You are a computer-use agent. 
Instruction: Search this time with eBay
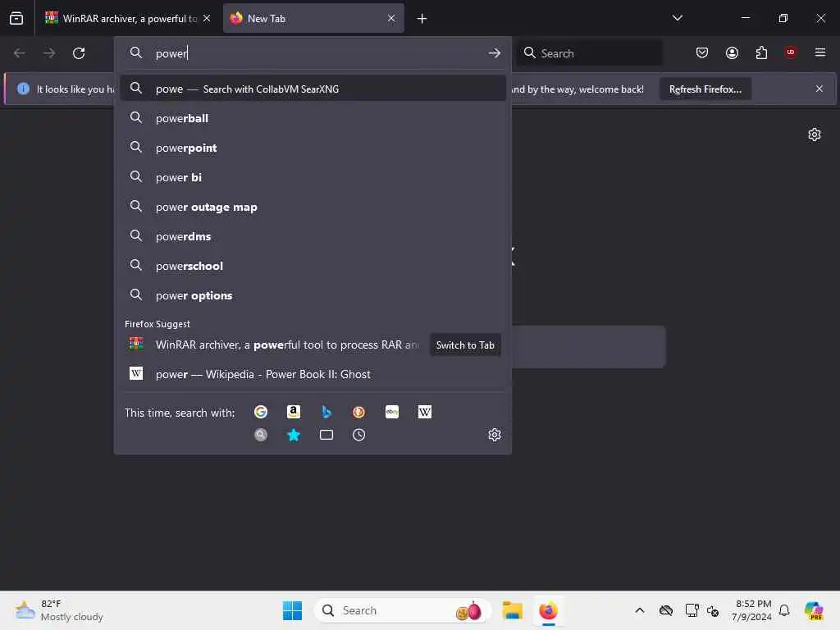(391, 412)
